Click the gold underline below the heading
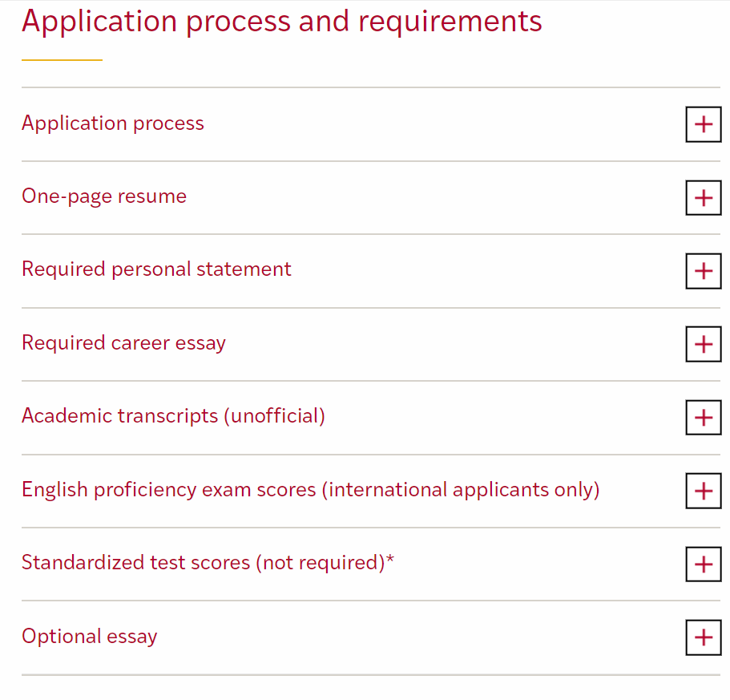Screen dimensions: 730x700 62,59
